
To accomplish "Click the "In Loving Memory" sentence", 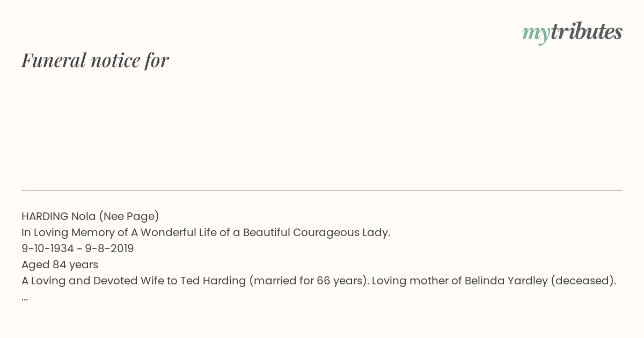I will pyautogui.click(x=206, y=233).
